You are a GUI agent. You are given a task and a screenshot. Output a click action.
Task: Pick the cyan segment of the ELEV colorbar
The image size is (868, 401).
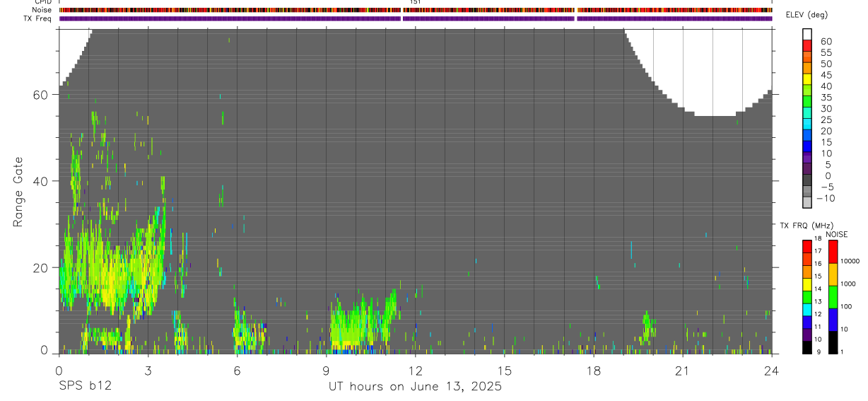coord(807,124)
